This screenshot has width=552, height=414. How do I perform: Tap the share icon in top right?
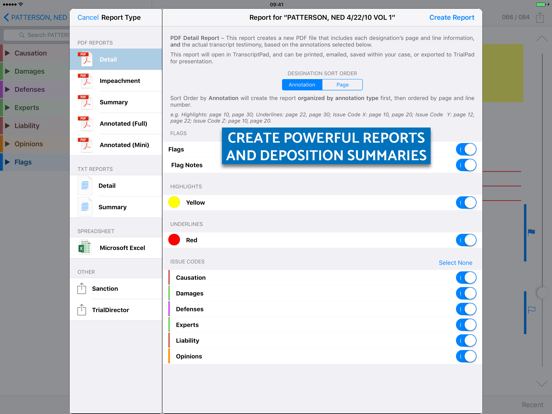tap(540, 17)
